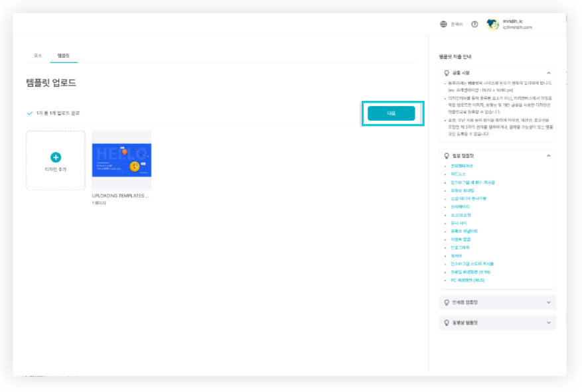The width and height of the screenshot is (582, 392).
Task: Collapse the 웹용 템플릿 category list
Action: (x=549, y=157)
